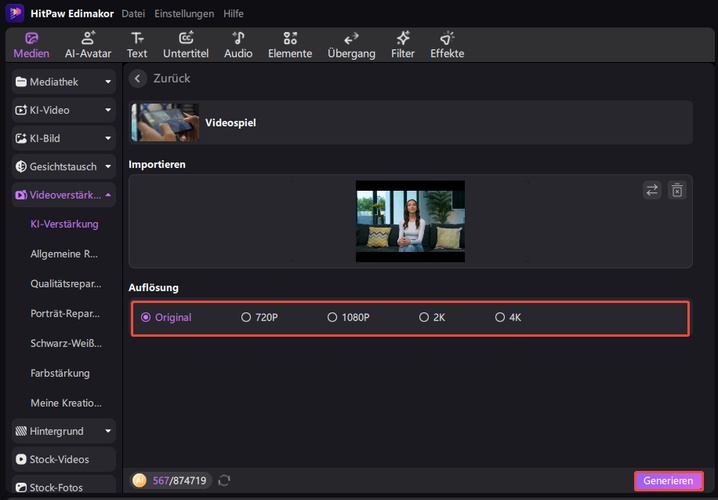
Task: Open the Übergang transitions tool
Action: 351,45
